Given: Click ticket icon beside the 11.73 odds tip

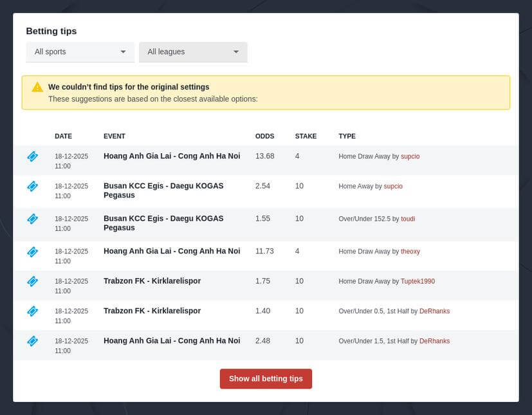Looking at the screenshot, I should (x=32, y=252).
